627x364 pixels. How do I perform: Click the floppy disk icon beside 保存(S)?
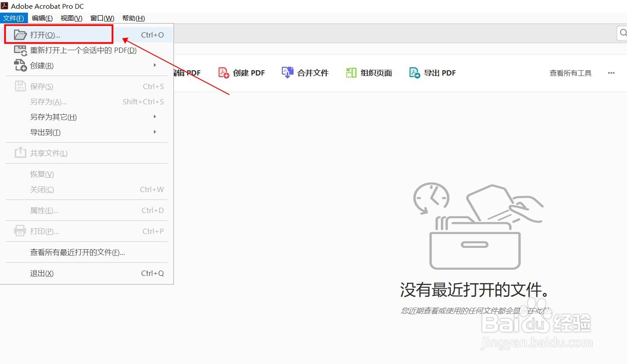21,86
